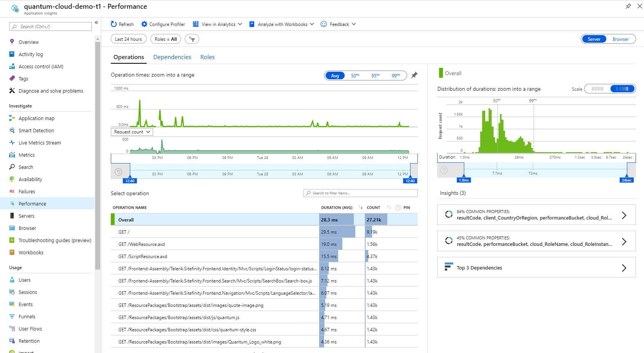The image size is (644, 353).
Task: Switch the scale to the left option
Action: click(x=597, y=89)
